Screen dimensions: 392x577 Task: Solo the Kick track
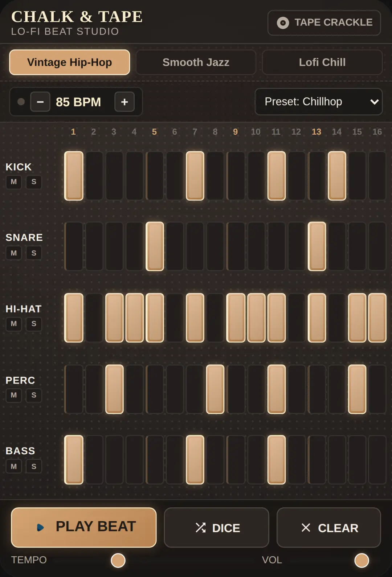click(34, 182)
